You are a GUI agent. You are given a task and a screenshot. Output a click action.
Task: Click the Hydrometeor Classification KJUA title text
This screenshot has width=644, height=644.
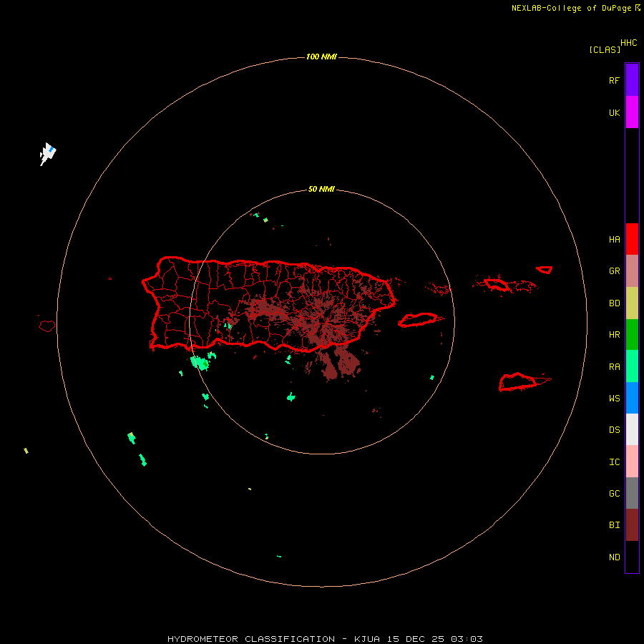(x=325, y=639)
